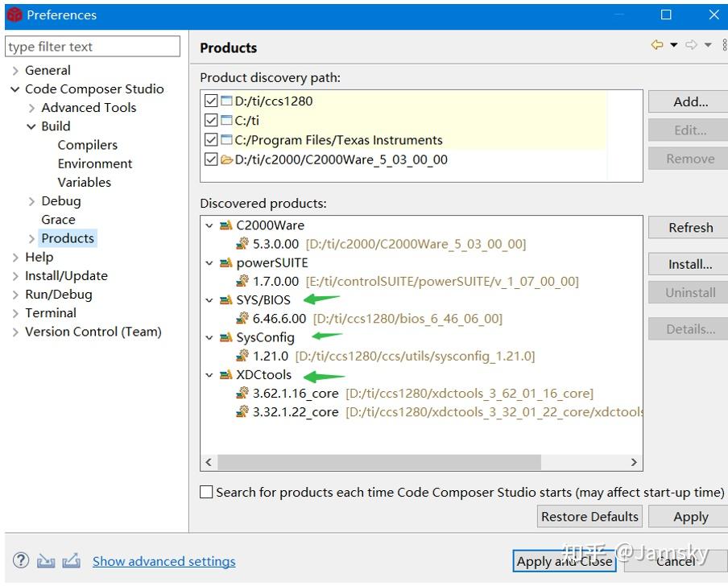Uncheck the D:/ti/ccs1280 discovery path
Image resolution: width=728 pixels, height=586 pixels.
click(211, 101)
